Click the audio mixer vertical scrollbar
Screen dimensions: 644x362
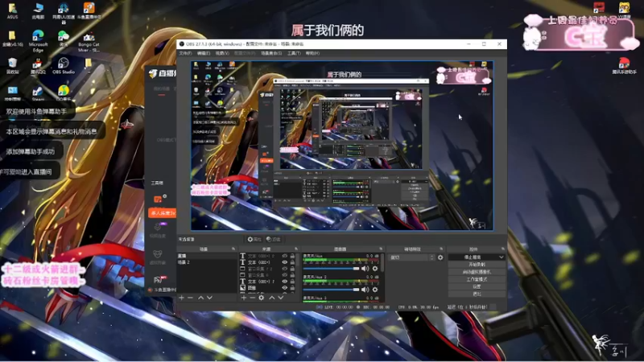[x=382, y=263]
